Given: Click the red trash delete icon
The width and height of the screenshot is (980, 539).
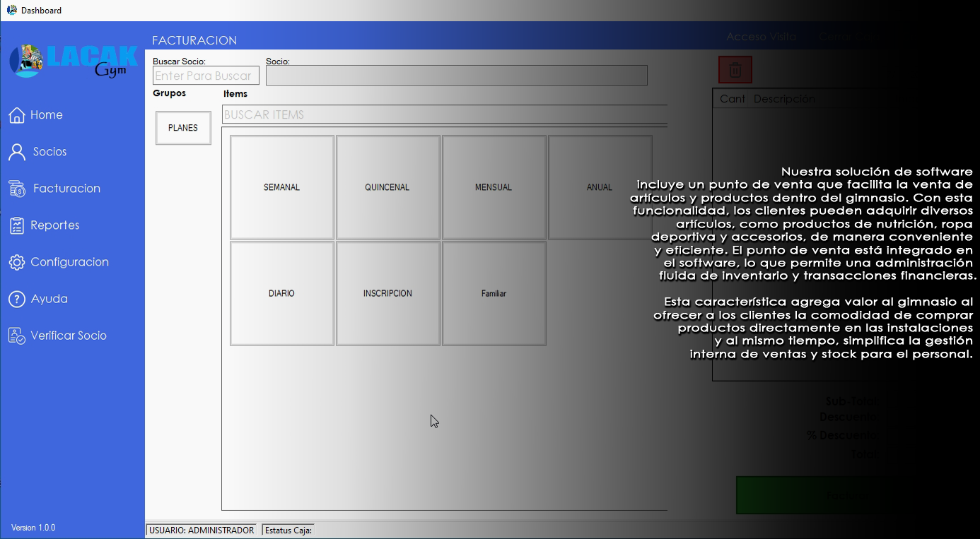Looking at the screenshot, I should (735, 70).
